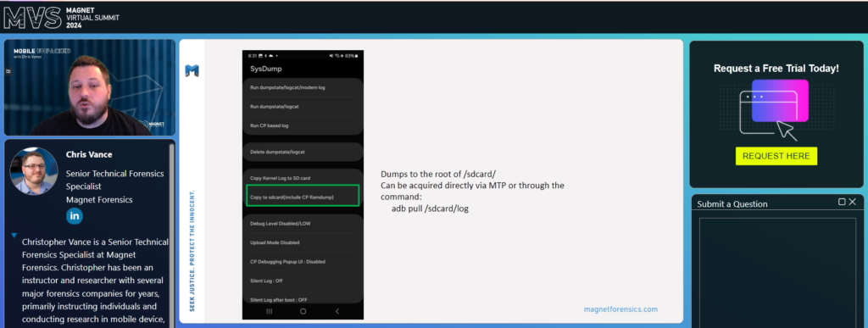Click the speaker bio panel scrollbar
Viewport: 868px width, 328px height.
coord(171,235)
